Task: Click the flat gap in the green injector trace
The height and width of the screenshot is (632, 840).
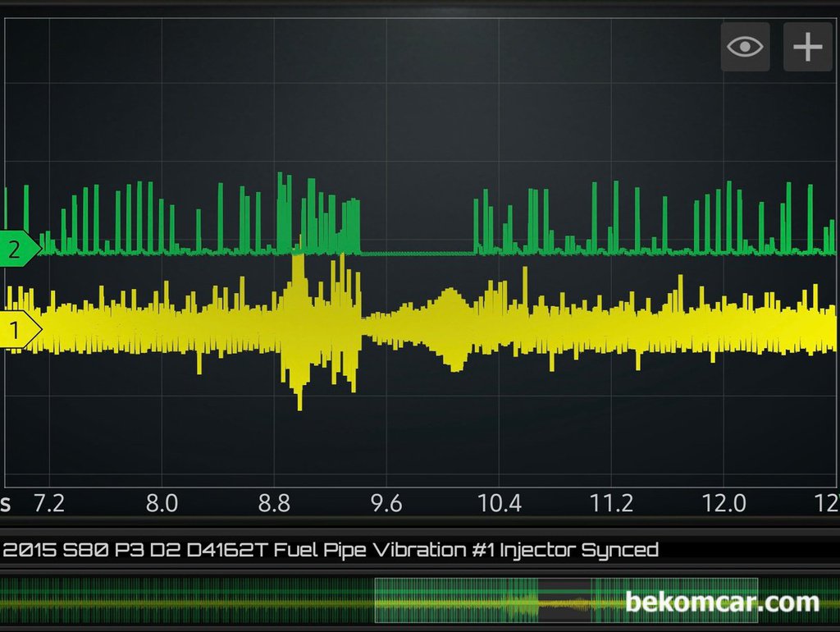Action: (418, 253)
